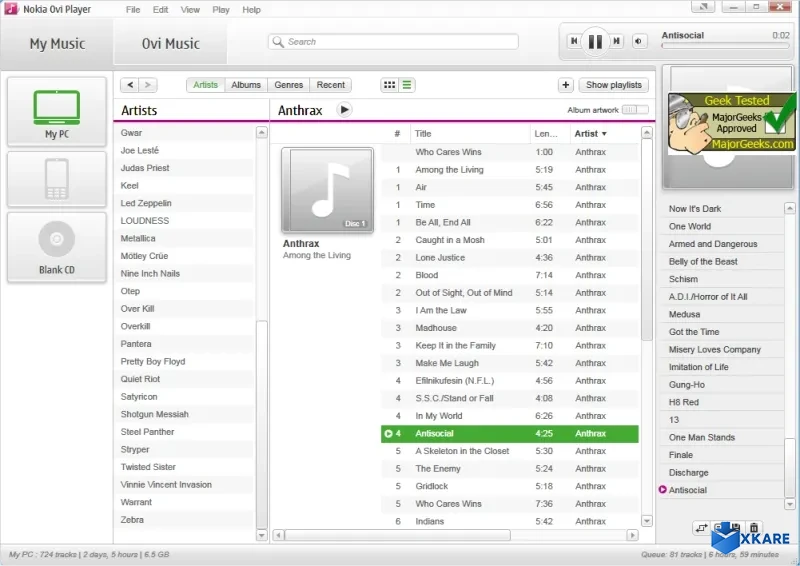Viewport: 800px width, 566px height.
Task: Delete queue with trash icon
Action: 754,528
